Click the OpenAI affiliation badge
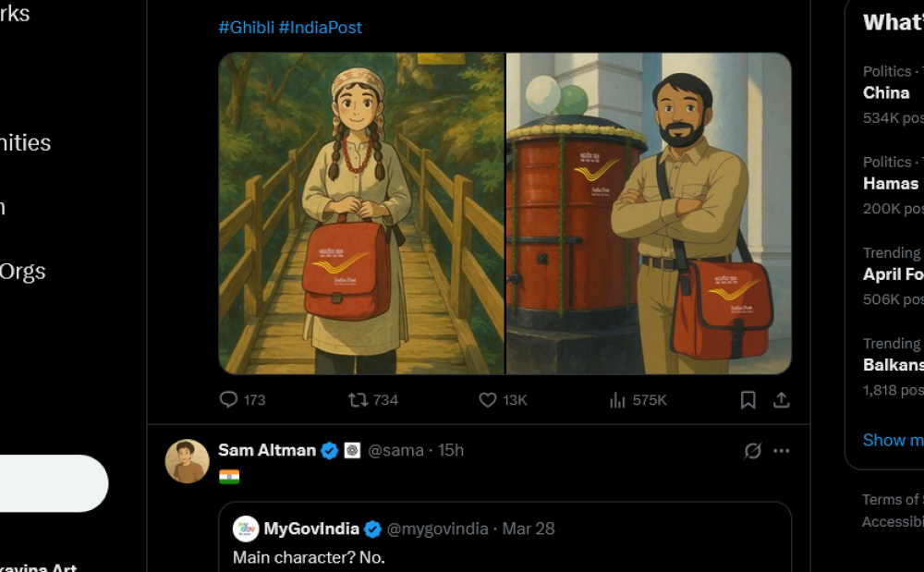The height and width of the screenshot is (572, 924). (x=352, y=451)
